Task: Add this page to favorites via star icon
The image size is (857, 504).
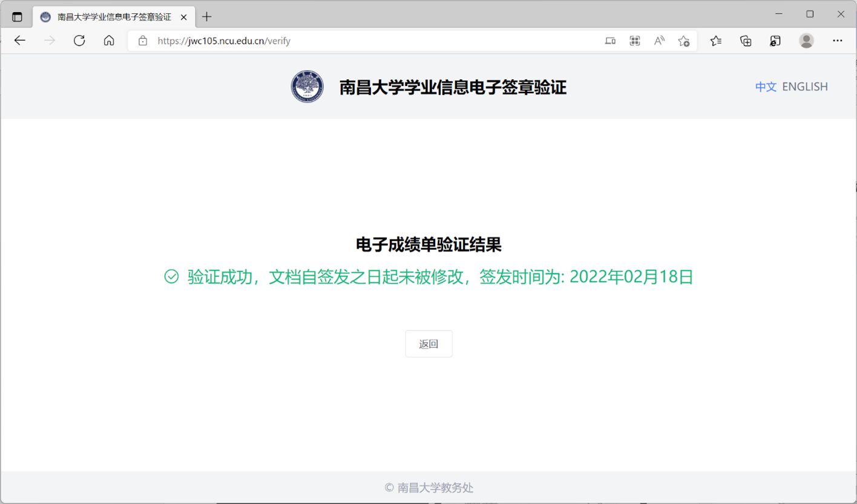Action: pyautogui.click(x=684, y=41)
